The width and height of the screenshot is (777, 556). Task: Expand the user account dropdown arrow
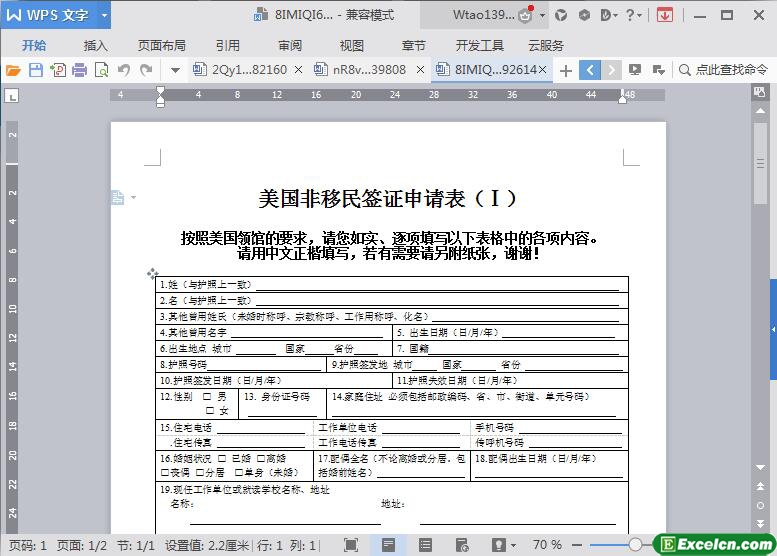click(543, 15)
